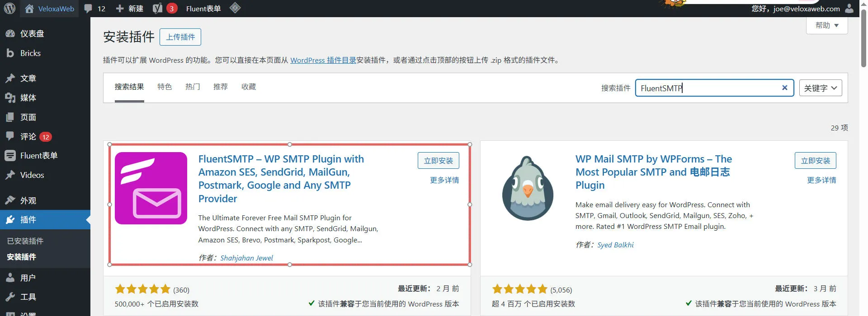This screenshot has width=868, height=316.
Task: Switch to the 收藏 tab
Action: 249,87
